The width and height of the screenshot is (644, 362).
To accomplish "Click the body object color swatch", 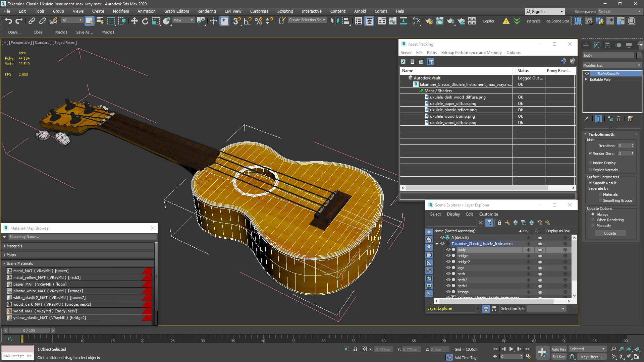I will tap(639, 55).
